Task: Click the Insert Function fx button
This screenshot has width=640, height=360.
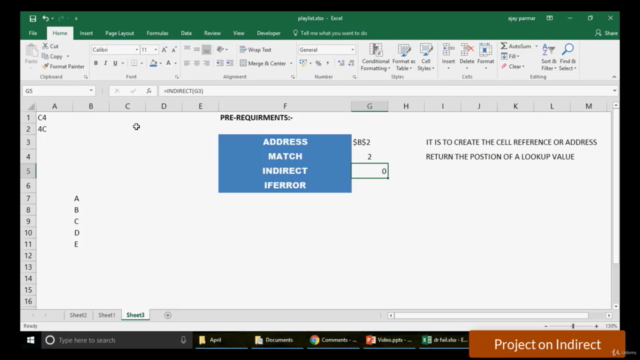Action: (x=149, y=91)
